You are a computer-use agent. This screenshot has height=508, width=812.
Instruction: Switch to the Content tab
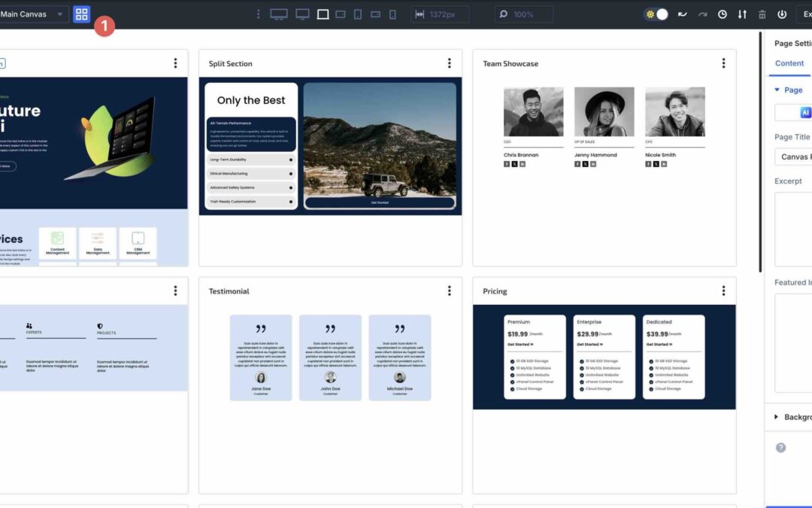789,63
